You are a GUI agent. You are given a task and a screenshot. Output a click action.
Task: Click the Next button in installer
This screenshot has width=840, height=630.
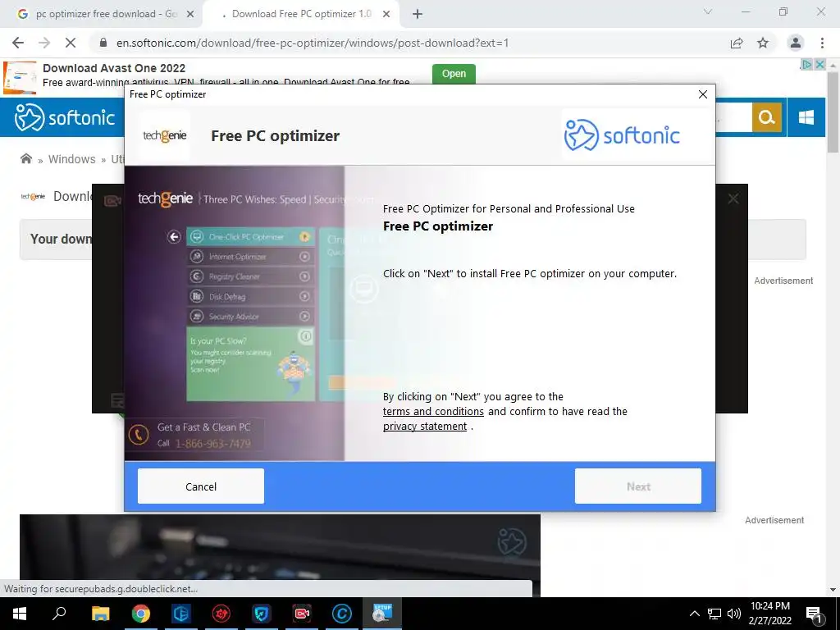point(637,486)
